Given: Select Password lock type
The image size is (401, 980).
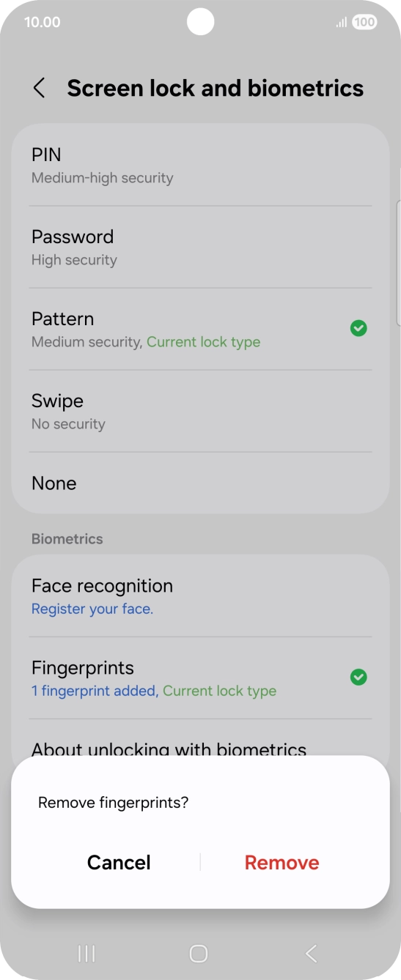Looking at the screenshot, I should click(x=200, y=247).
